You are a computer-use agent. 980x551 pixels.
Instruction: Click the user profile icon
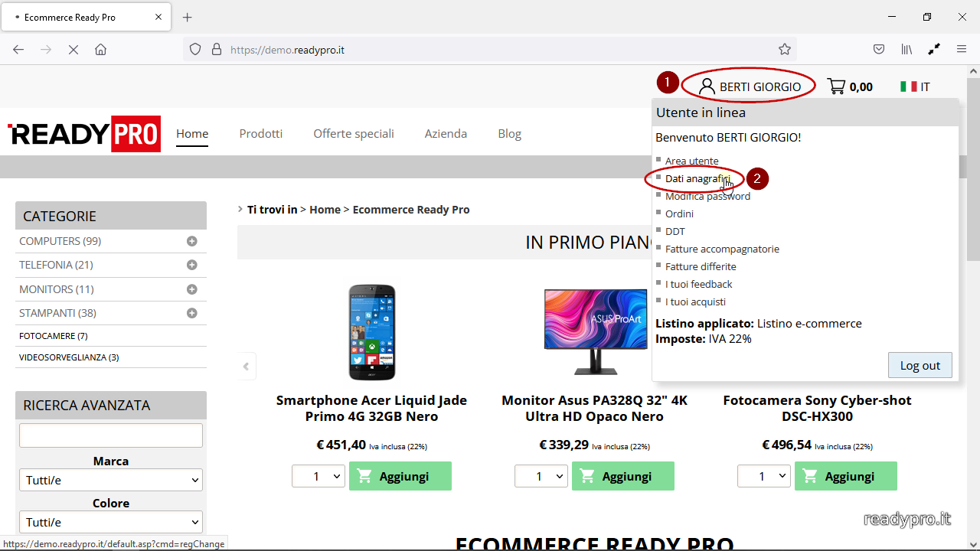pyautogui.click(x=707, y=86)
